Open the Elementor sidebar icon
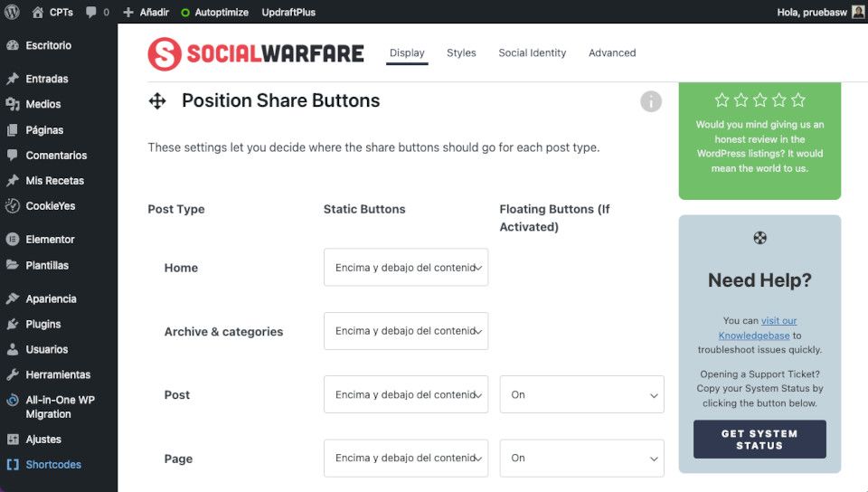 (x=12, y=239)
